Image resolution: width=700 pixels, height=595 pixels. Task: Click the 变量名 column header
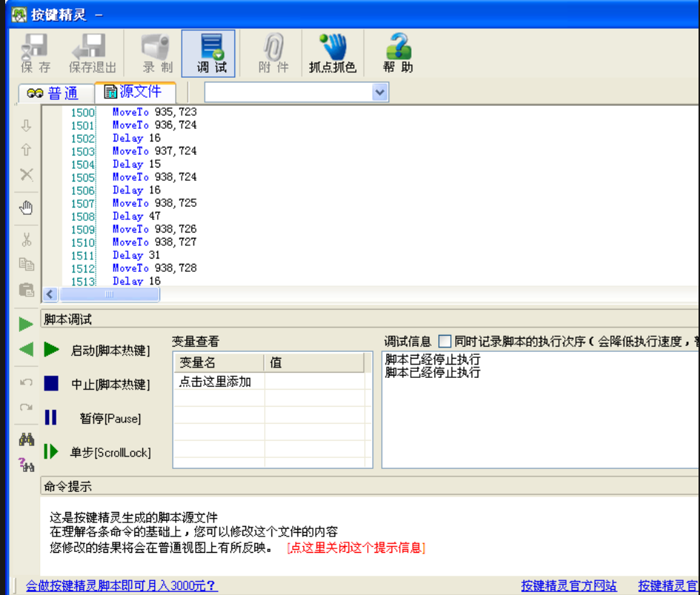(x=219, y=362)
